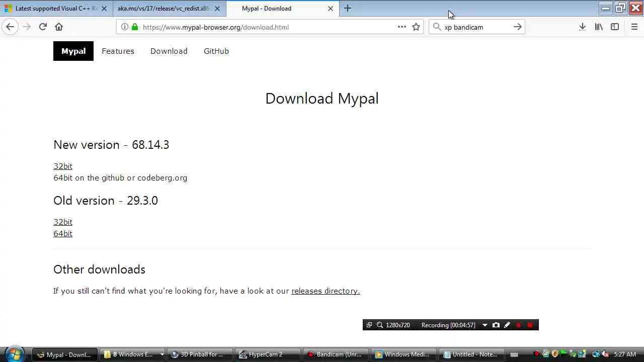The height and width of the screenshot is (362, 644).
Task: Submit the search with the arrow
Action: 517,27
